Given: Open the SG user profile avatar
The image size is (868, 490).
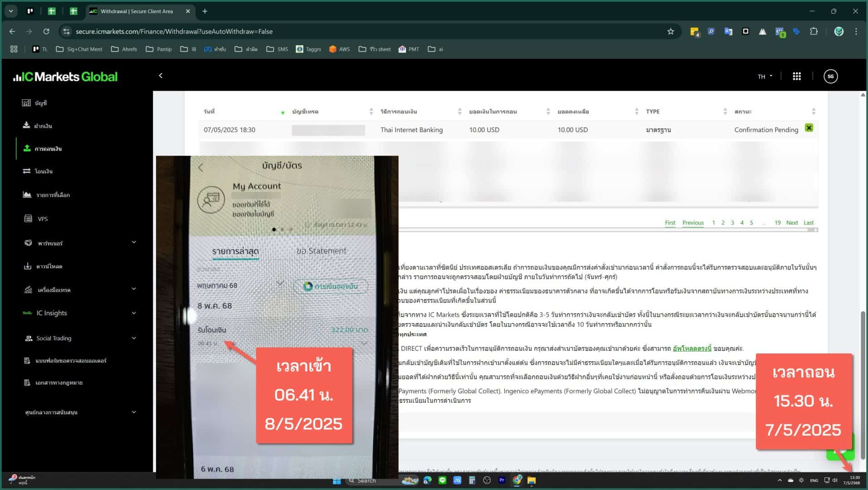Looking at the screenshot, I should pos(830,76).
